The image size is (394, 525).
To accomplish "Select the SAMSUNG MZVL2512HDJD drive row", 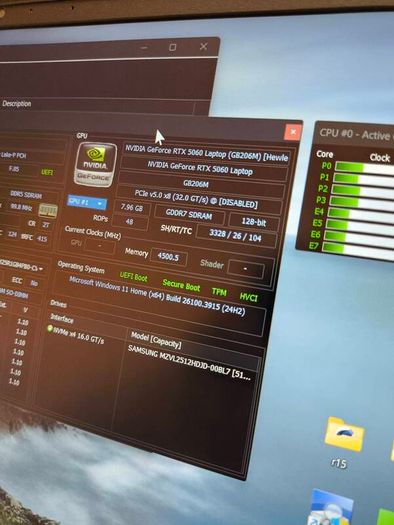I will [x=189, y=363].
